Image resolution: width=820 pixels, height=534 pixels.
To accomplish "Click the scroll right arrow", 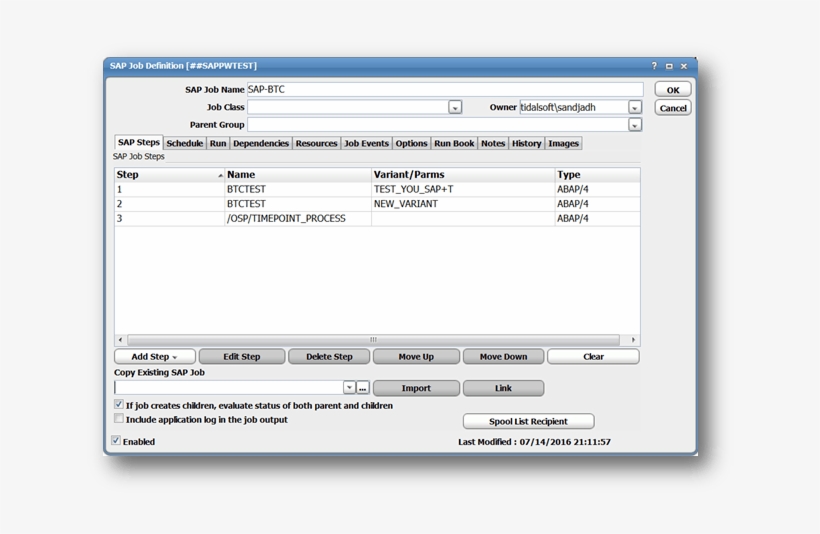I will pos(633,339).
